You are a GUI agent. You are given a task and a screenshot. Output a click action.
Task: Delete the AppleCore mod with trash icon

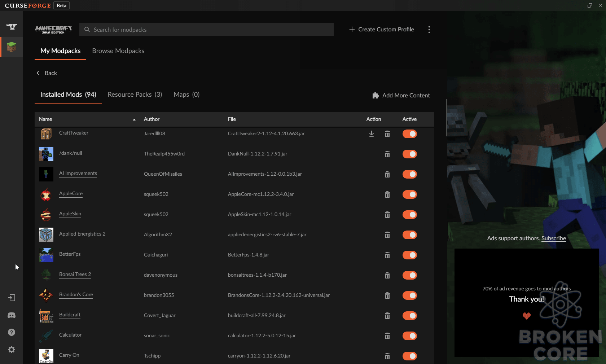[x=387, y=194]
